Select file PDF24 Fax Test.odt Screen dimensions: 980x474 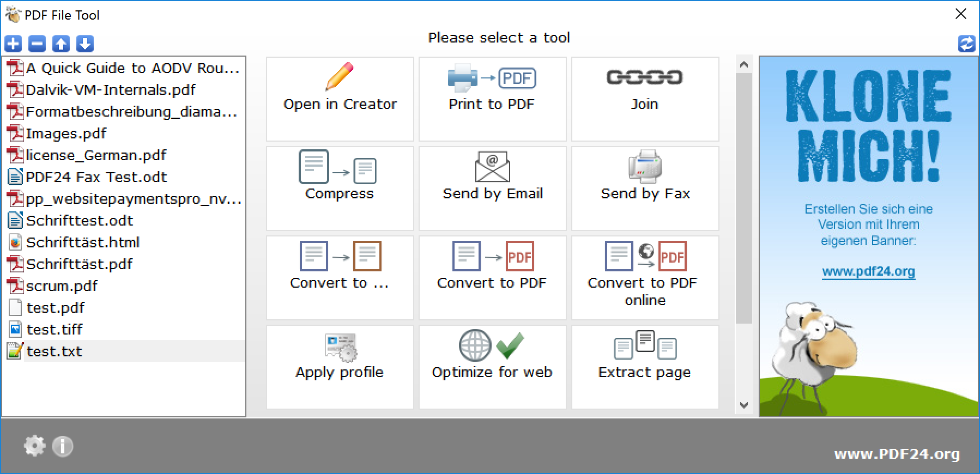point(96,177)
